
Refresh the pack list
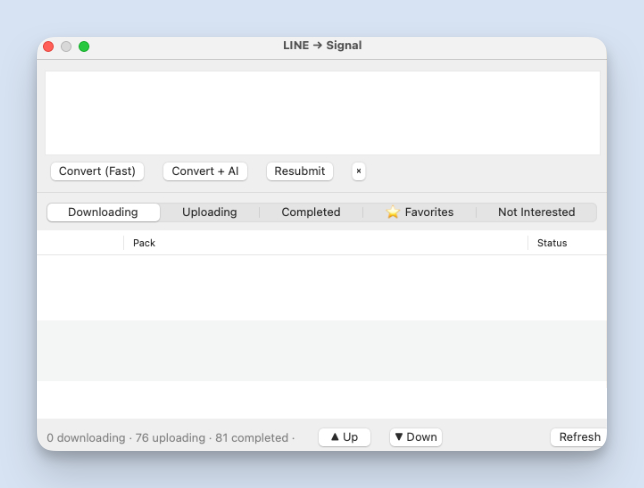[x=579, y=437]
